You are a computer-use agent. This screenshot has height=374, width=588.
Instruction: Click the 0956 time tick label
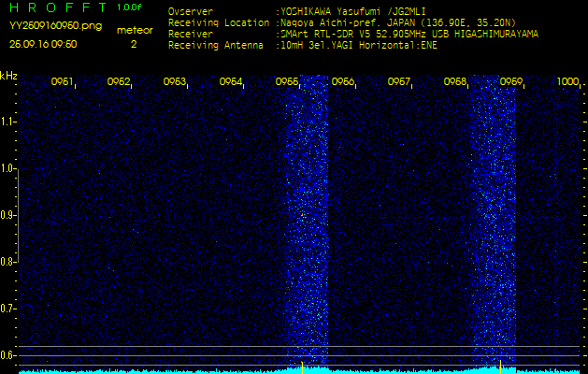[x=343, y=81]
